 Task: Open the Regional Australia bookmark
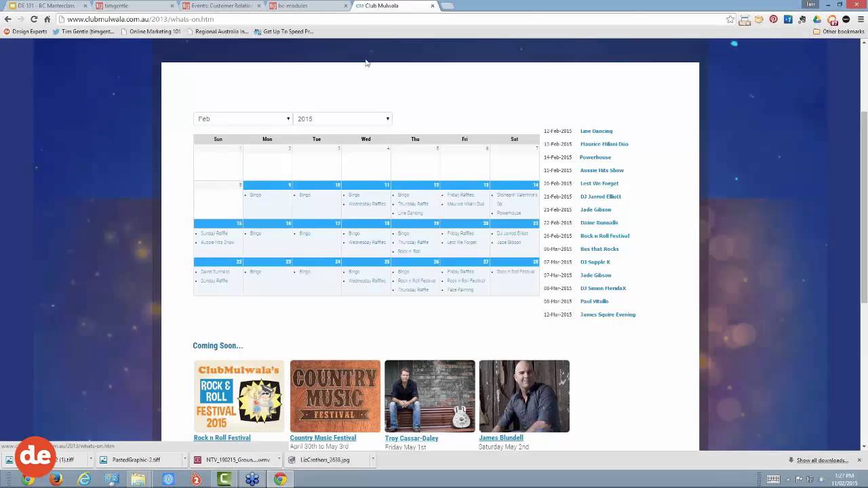[x=217, y=31]
